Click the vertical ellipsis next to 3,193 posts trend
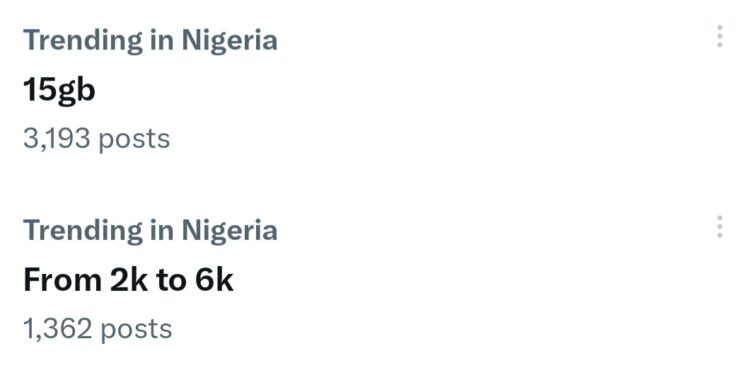The width and height of the screenshot is (750, 375). point(719,36)
